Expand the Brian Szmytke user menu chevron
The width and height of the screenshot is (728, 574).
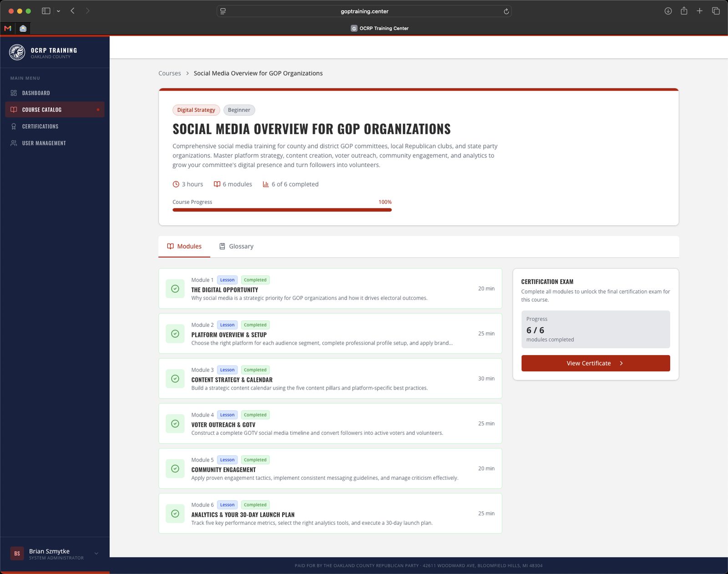[96, 554]
